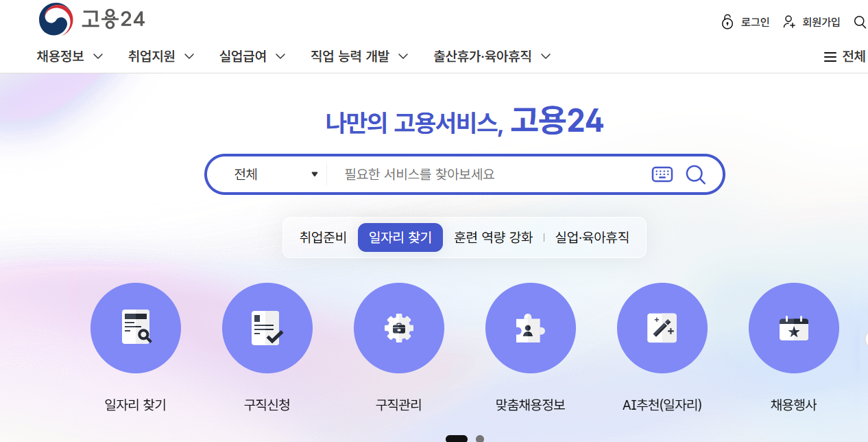Click the 구직신청 label text
868x442 pixels.
click(x=267, y=405)
